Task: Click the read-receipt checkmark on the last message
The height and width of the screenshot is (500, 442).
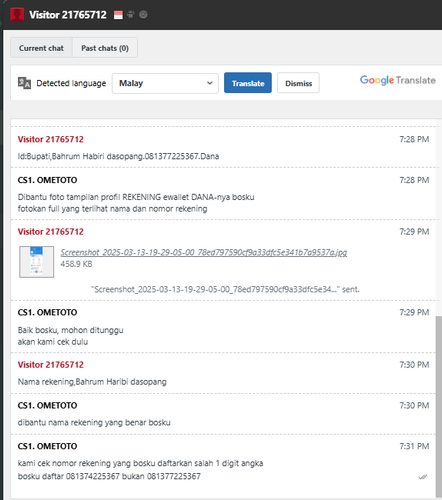Action: point(423,477)
